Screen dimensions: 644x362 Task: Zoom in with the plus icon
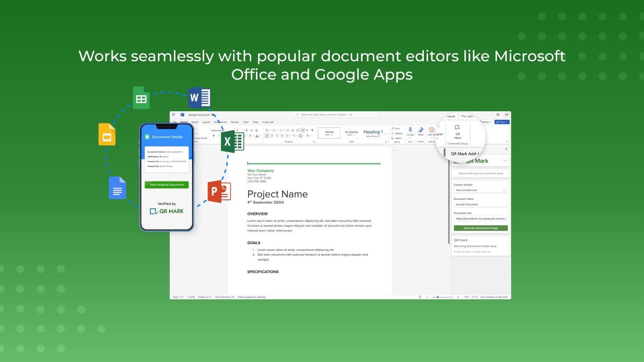tap(459, 297)
